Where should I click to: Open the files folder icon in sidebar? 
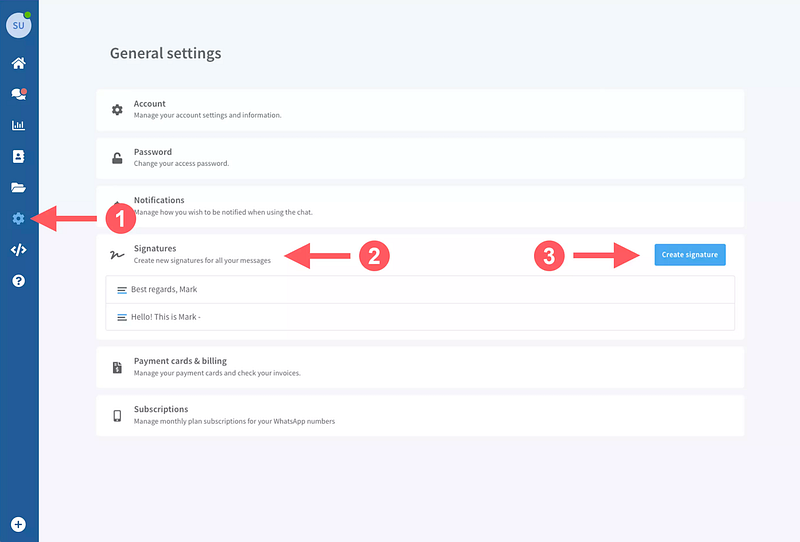(x=18, y=187)
